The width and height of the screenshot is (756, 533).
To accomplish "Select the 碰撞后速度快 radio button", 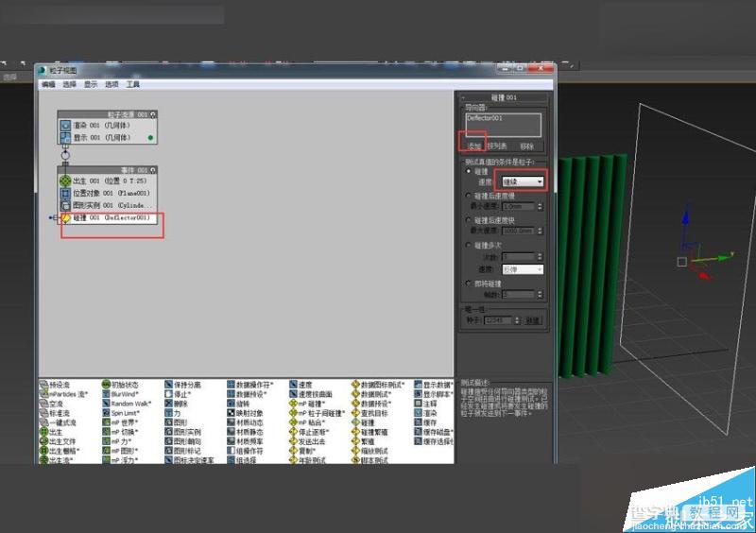I will coord(469,220).
